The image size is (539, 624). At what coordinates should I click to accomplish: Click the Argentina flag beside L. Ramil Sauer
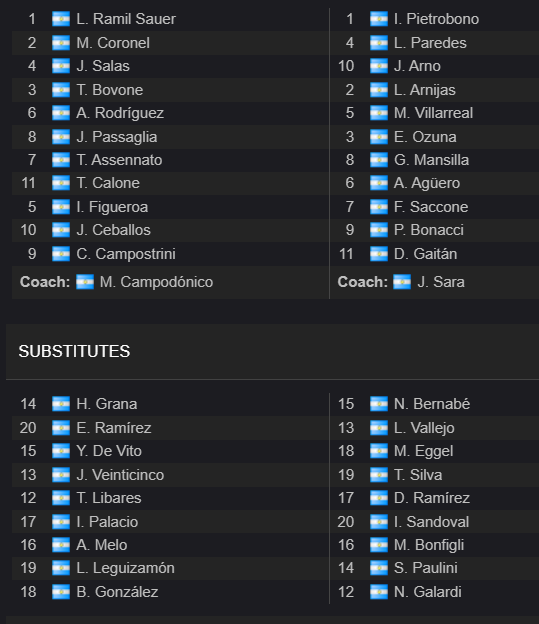point(61,19)
